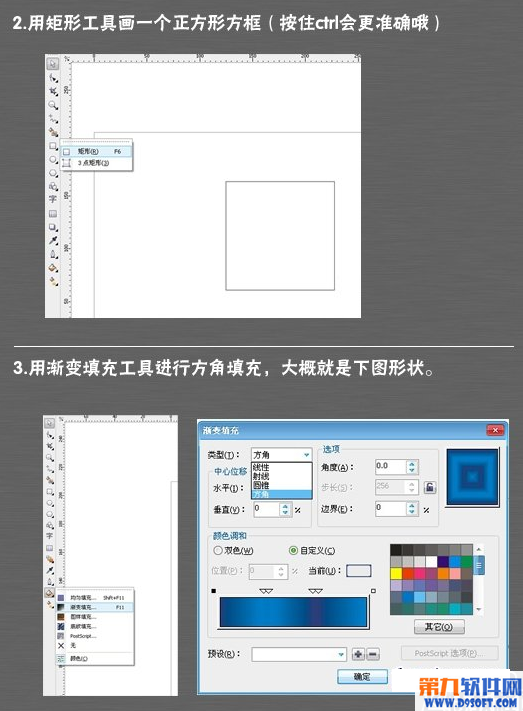
Task: Click the 角度 spinner arrows
Action: pyautogui.click(x=411, y=467)
